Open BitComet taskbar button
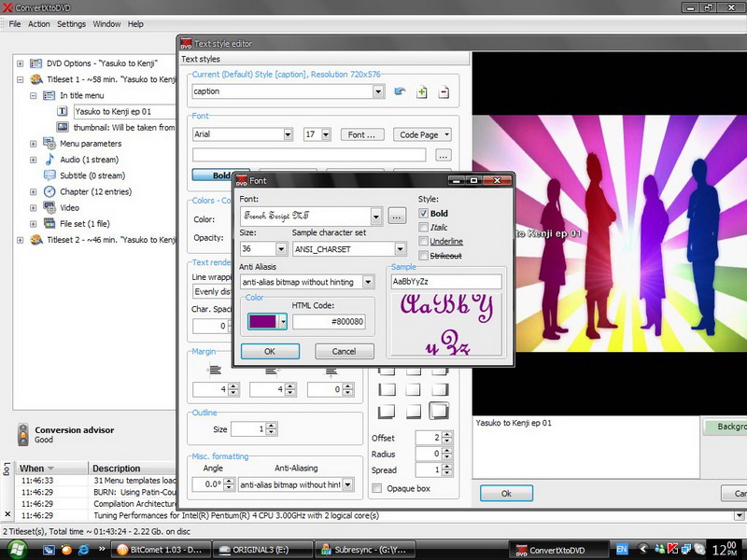 pyautogui.click(x=160, y=550)
